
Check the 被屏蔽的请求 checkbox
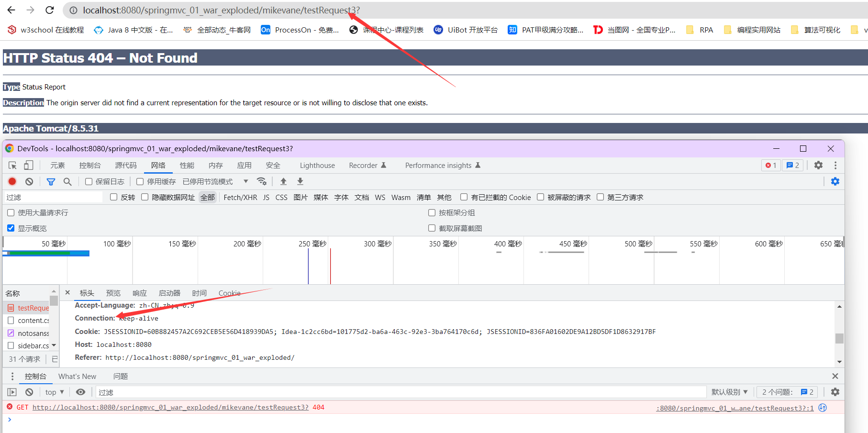pos(540,197)
